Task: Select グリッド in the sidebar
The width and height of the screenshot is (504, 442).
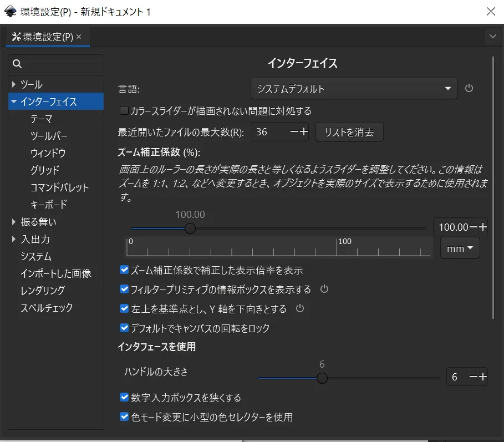Action: click(x=45, y=170)
